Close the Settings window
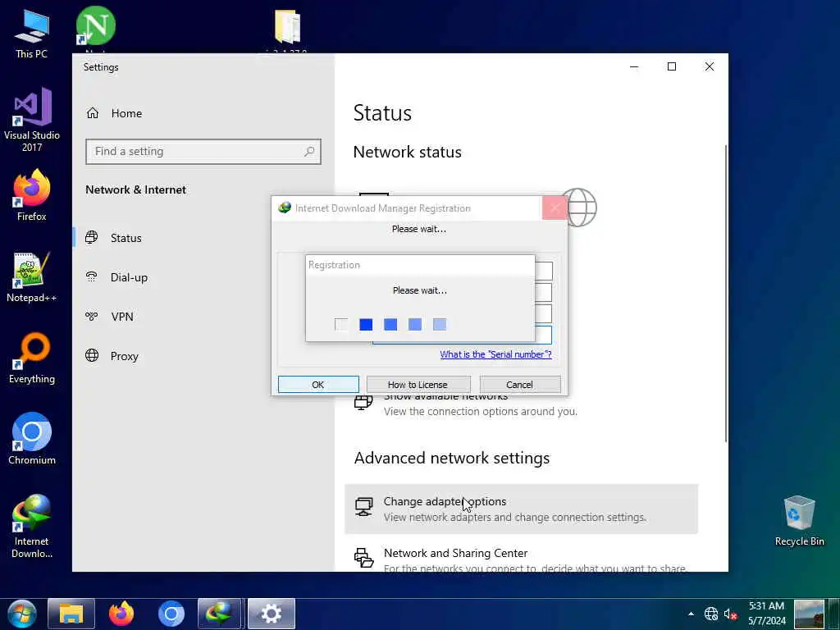This screenshot has height=630, width=840. (710, 66)
